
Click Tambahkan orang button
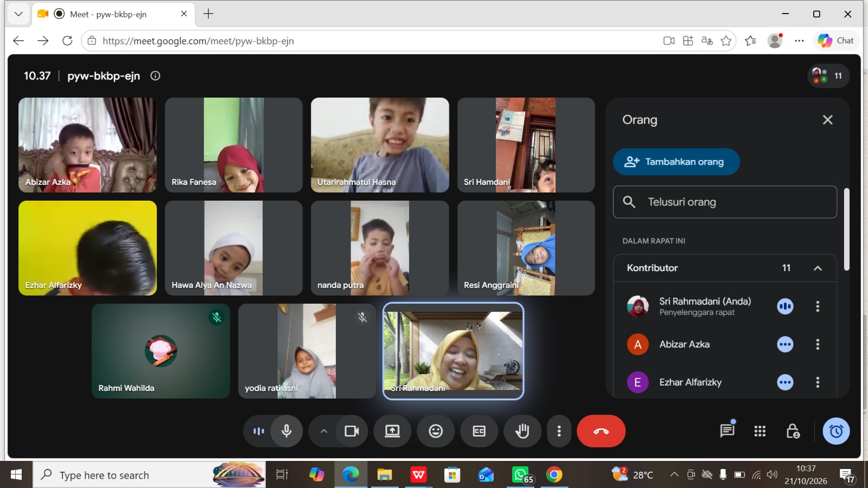pos(676,162)
